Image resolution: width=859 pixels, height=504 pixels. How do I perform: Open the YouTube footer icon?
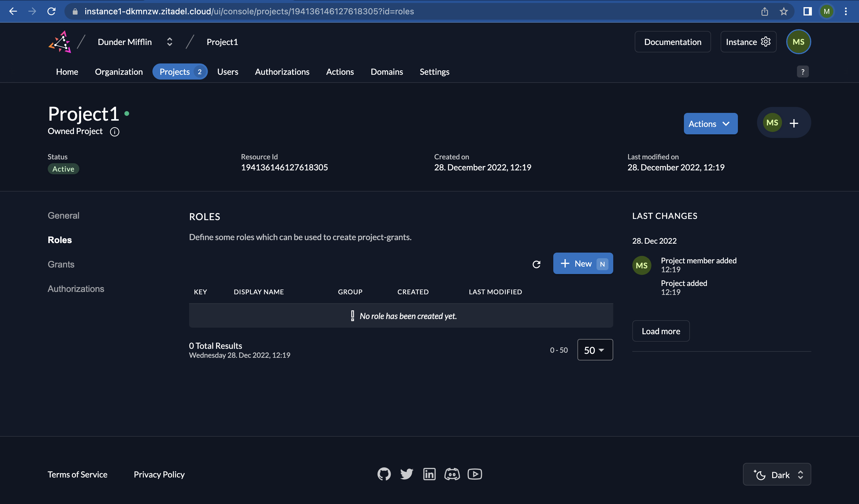[x=475, y=474]
